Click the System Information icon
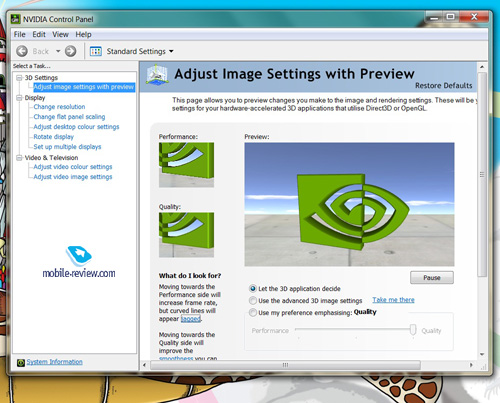Viewport: 500px width, 403px height. click(21, 362)
